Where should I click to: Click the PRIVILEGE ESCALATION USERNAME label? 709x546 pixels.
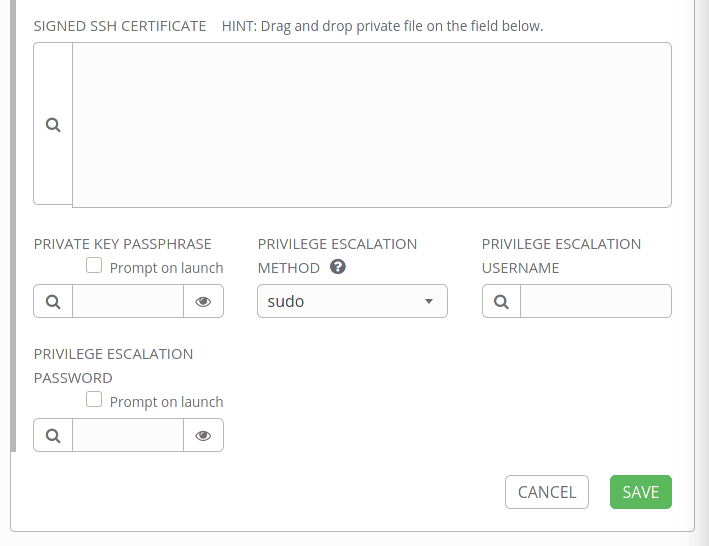(561, 256)
